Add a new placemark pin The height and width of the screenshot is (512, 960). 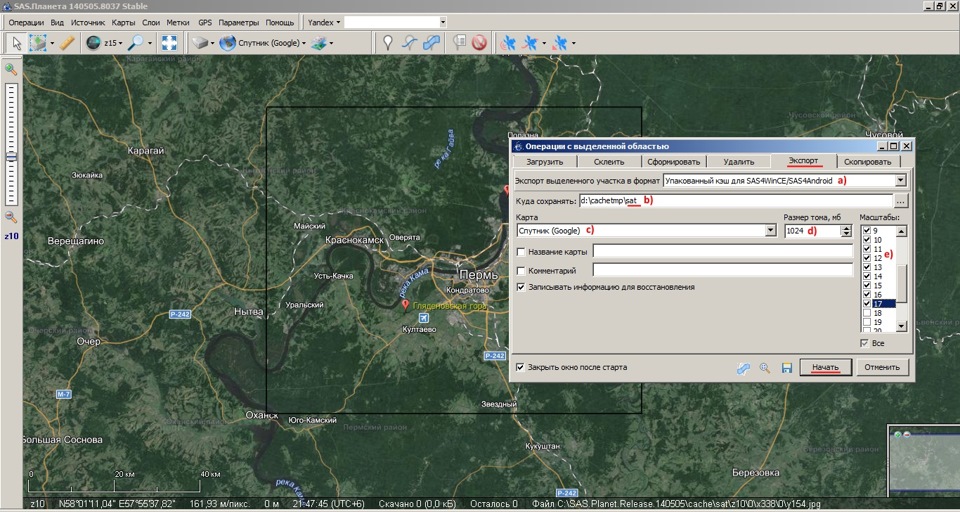(387, 43)
